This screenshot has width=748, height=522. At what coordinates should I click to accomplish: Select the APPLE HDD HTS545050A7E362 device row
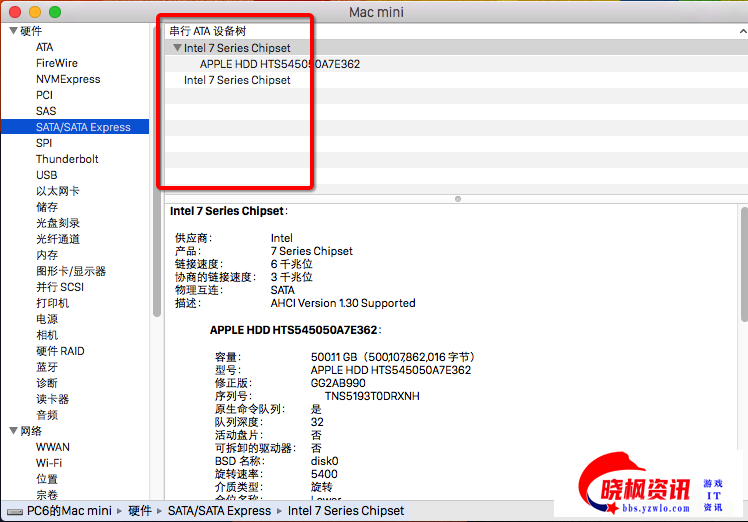pos(456,64)
